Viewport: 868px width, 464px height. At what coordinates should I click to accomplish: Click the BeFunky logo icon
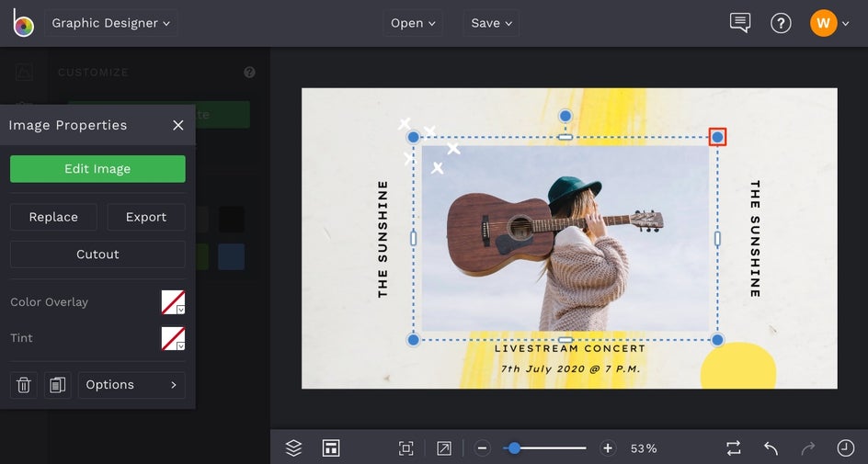coord(23,23)
